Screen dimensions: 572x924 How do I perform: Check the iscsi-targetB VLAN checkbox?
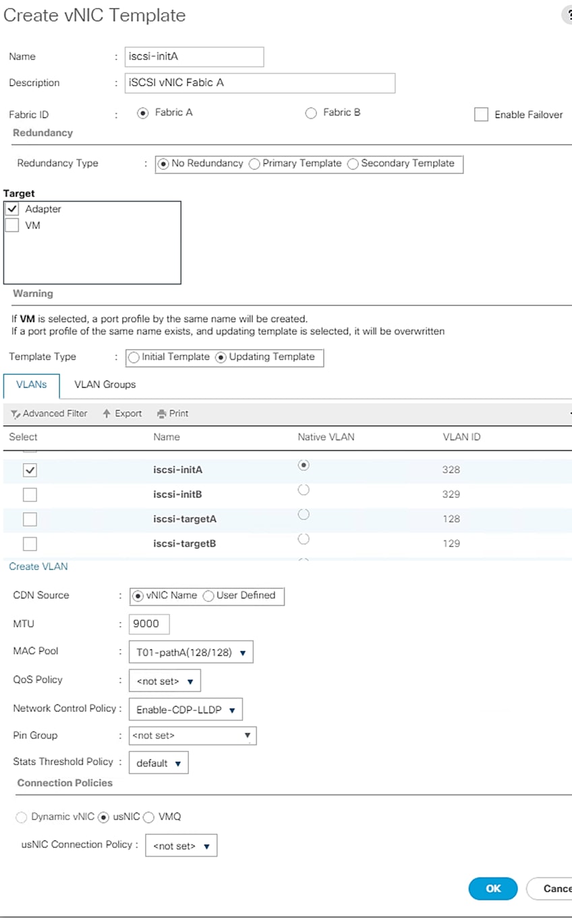30,544
